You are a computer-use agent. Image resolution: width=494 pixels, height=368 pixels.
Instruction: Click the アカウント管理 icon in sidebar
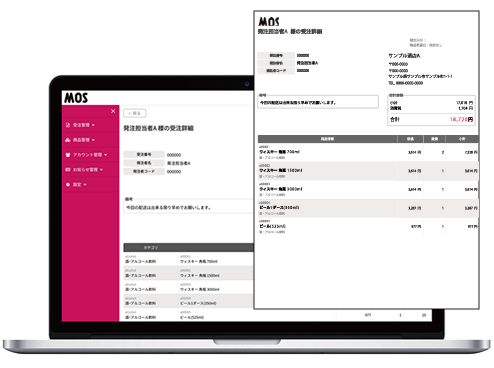tap(68, 155)
